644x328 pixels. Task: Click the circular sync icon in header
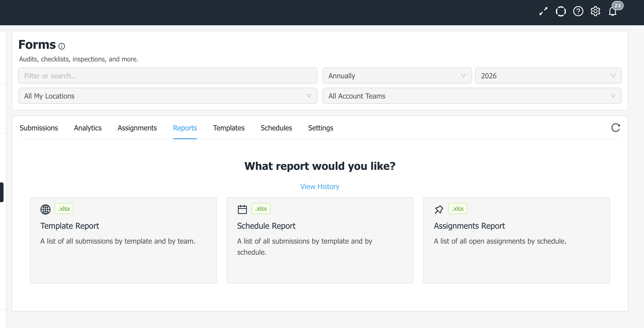(x=561, y=11)
